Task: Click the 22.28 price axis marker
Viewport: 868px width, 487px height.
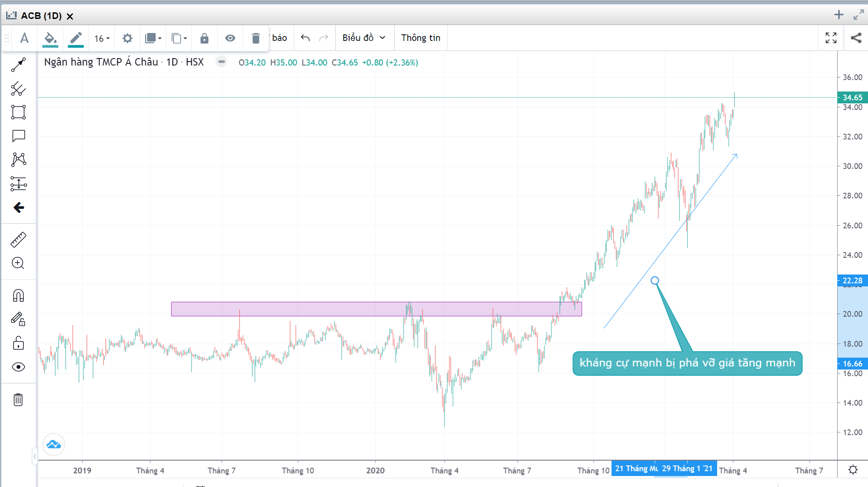Action: tap(852, 280)
